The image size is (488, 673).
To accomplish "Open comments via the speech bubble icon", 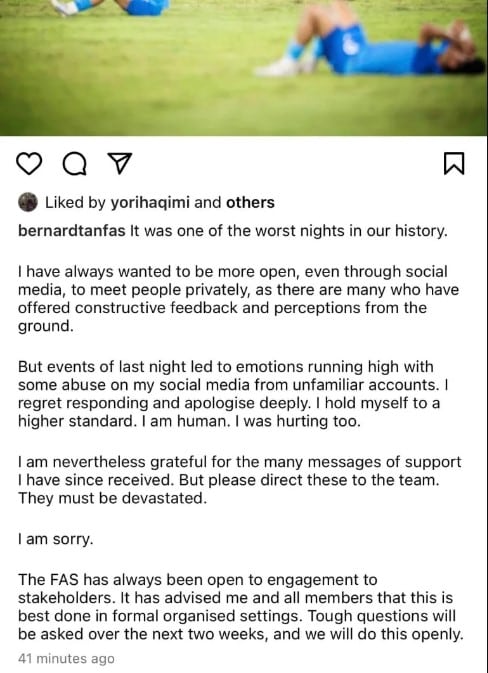I will pos(75,164).
